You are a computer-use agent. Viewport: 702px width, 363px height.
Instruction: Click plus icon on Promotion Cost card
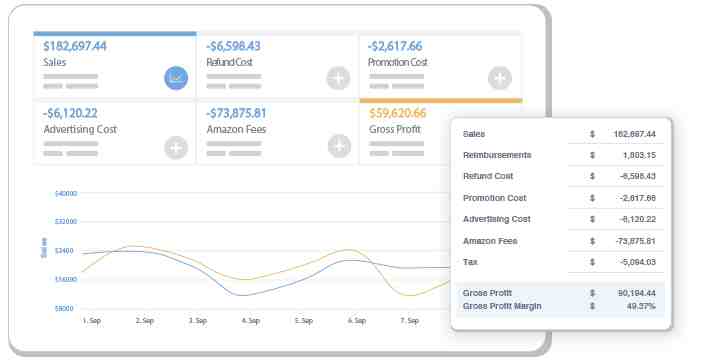tap(500, 78)
